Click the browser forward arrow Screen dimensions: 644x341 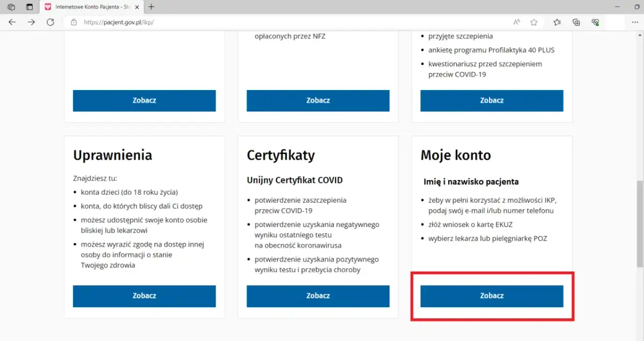pos(31,22)
